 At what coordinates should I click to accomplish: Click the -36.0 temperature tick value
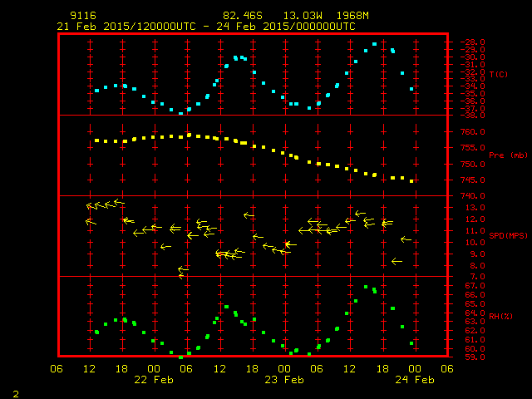472,101
